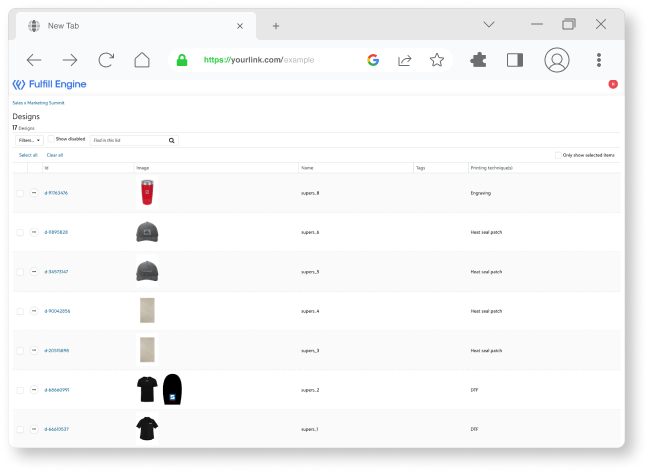Click Select all link
The width and height of the screenshot is (649, 472).
[x=28, y=155]
